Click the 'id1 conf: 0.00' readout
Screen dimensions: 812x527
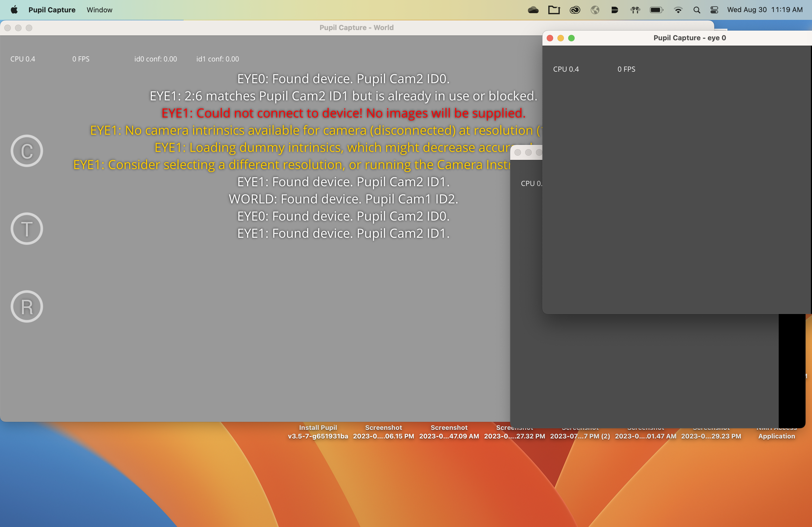pyautogui.click(x=218, y=59)
